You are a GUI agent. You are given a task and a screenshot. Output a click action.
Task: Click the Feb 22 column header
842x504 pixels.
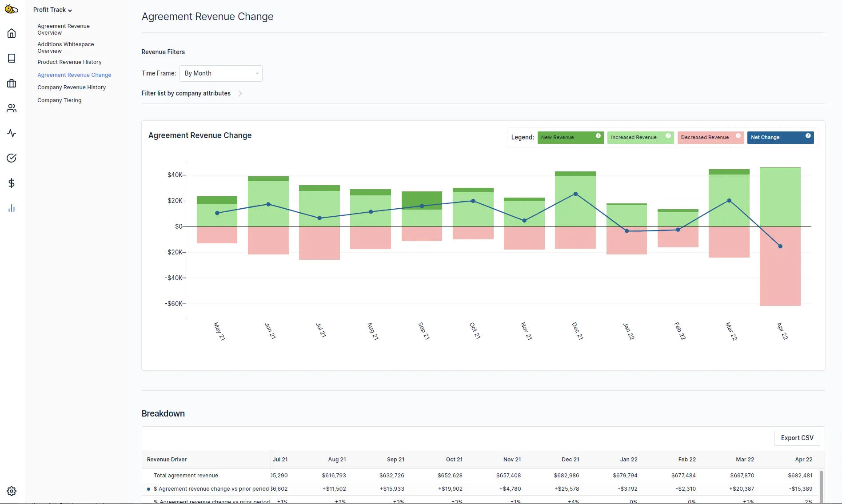pos(687,460)
